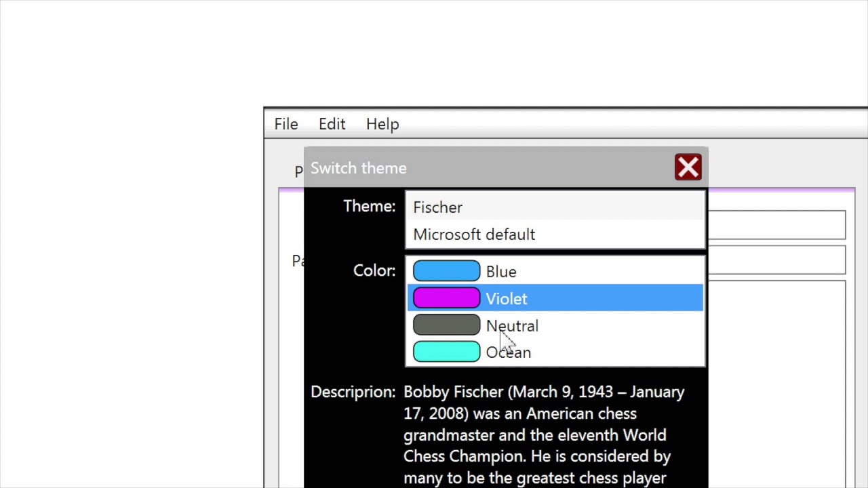Choose the Blue color option
Viewport: 868px width, 488px height.
pyautogui.click(x=555, y=271)
